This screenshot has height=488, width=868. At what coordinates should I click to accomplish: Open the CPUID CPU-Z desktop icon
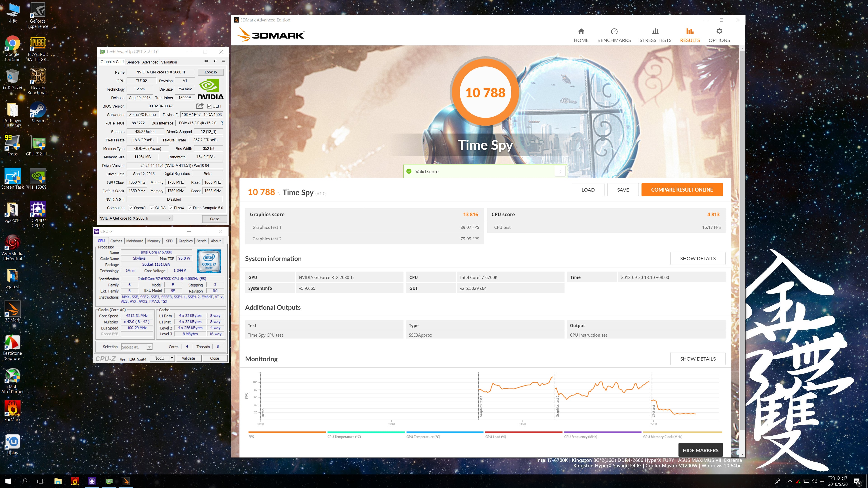pos(38,214)
